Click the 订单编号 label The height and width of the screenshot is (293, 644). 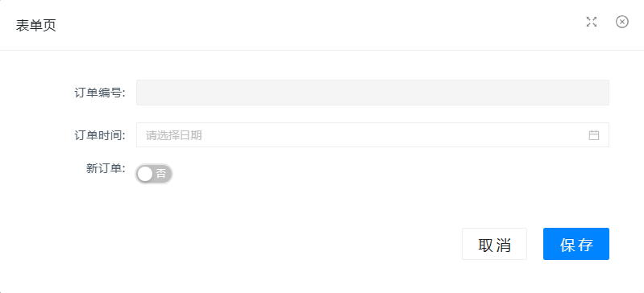coord(100,93)
